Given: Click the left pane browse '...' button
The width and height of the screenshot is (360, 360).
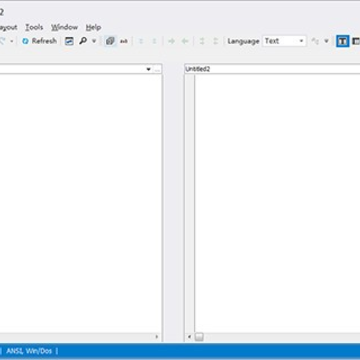Looking at the screenshot, I should 157,69.
